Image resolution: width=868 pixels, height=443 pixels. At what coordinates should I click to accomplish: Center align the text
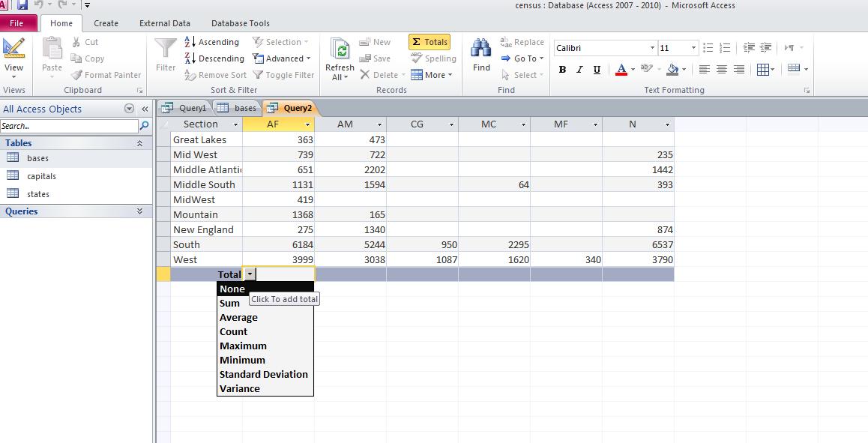[721, 70]
